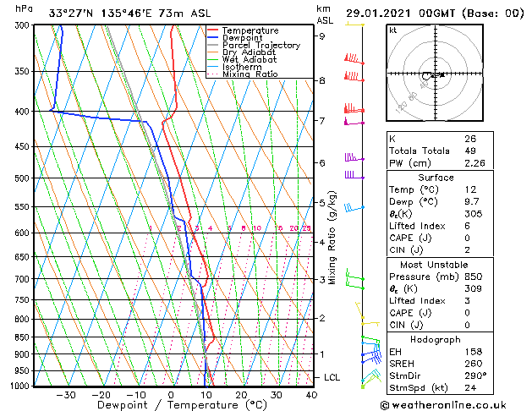
Task: Click the StmSpd (kt) value 24
Action: click(470, 387)
